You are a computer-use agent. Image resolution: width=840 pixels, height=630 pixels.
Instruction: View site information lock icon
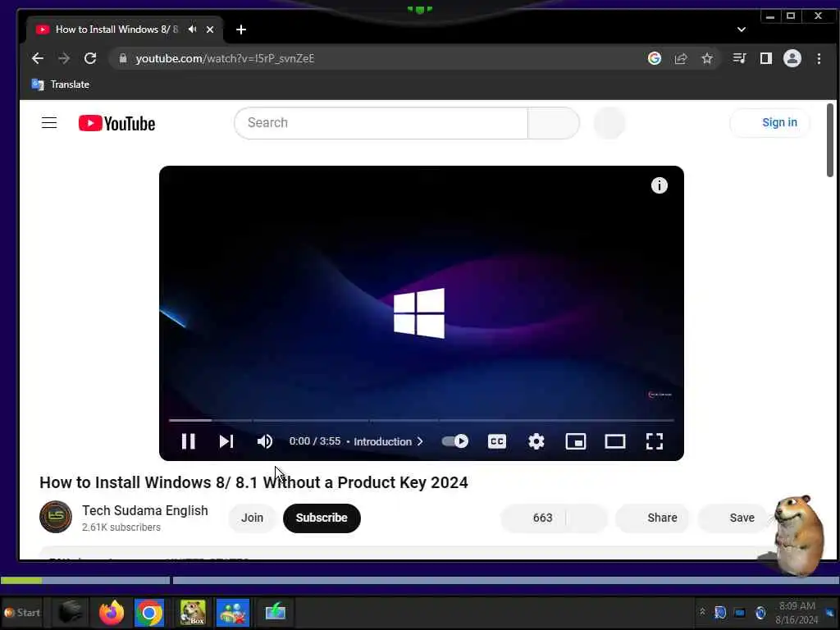(x=123, y=58)
